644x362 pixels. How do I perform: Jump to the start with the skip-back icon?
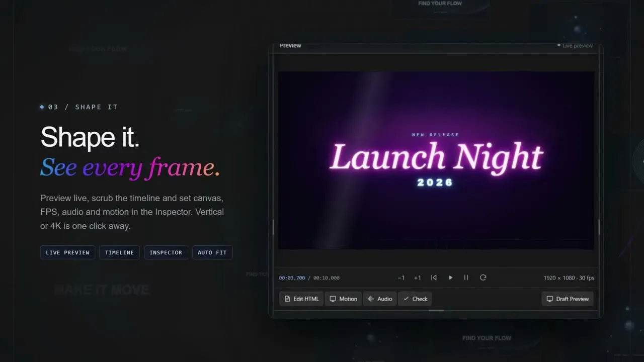coord(434,278)
